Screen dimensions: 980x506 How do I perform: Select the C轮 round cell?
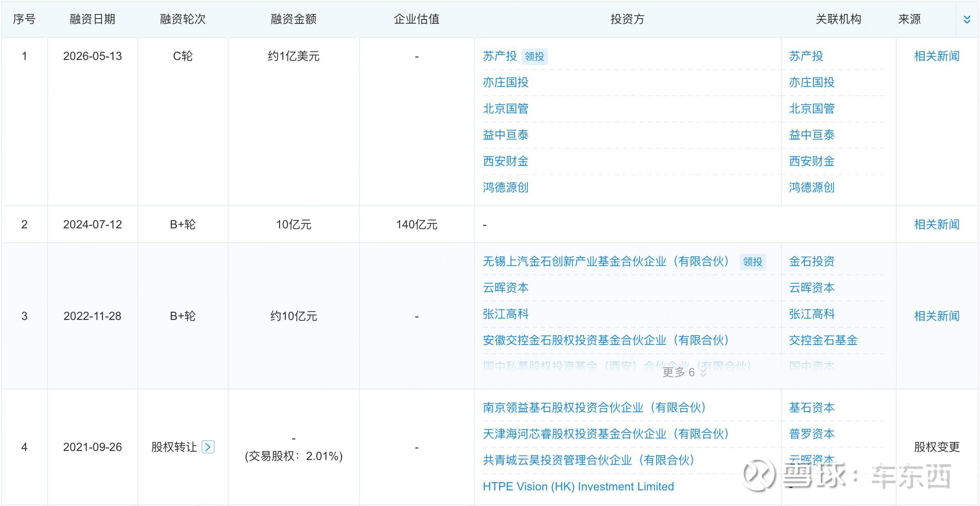pyautogui.click(x=183, y=56)
